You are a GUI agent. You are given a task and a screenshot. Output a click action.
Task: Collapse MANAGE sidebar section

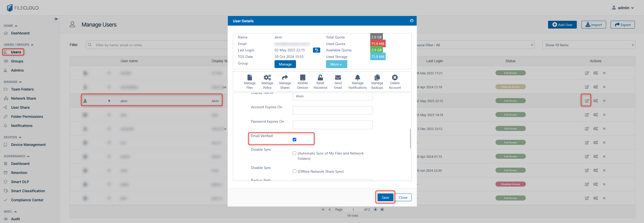click(x=13, y=82)
